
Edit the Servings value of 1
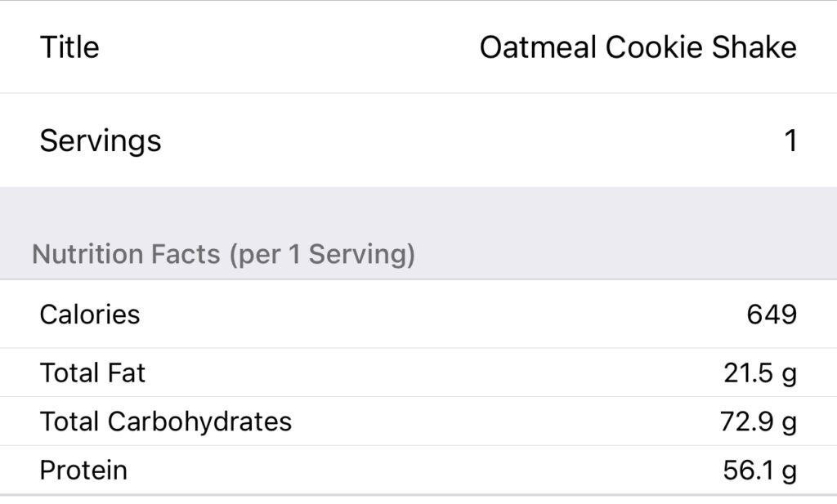790,141
